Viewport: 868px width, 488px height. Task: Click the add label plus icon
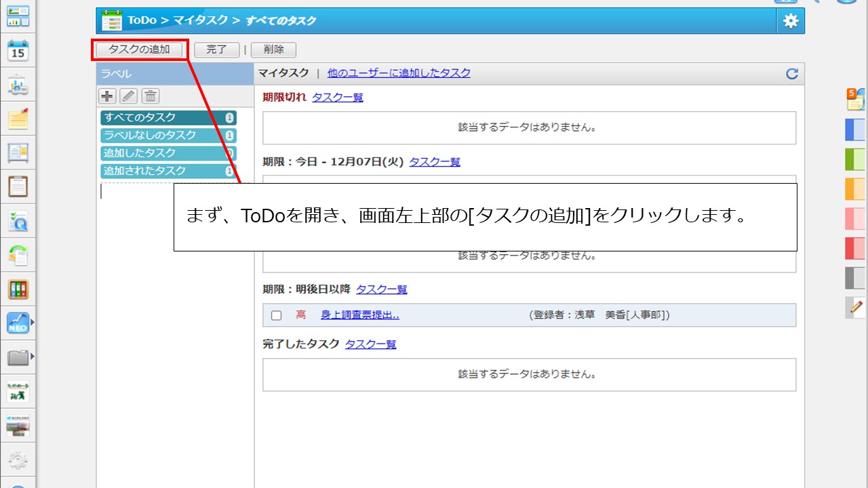(107, 96)
